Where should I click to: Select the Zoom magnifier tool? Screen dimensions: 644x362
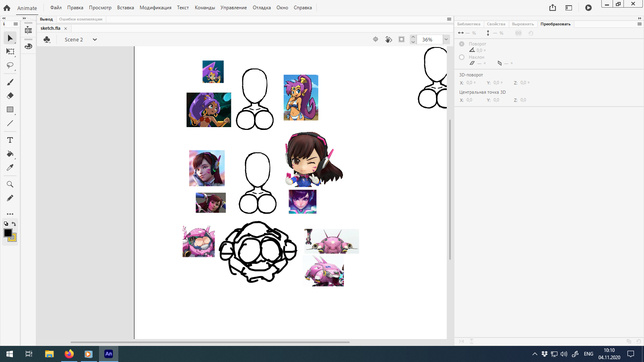pyautogui.click(x=10, y=184)
